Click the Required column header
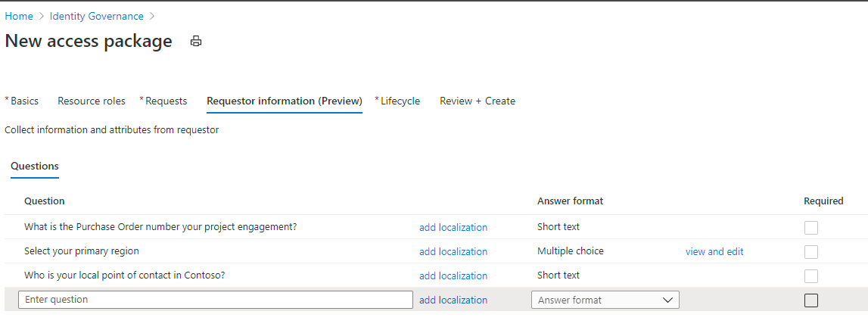Viewport: 868px width, 330px height. pyautogui.click(x=823, y=201)
